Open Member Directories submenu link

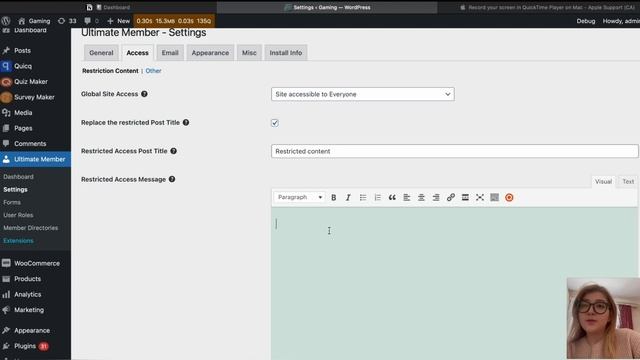[31, 228]
